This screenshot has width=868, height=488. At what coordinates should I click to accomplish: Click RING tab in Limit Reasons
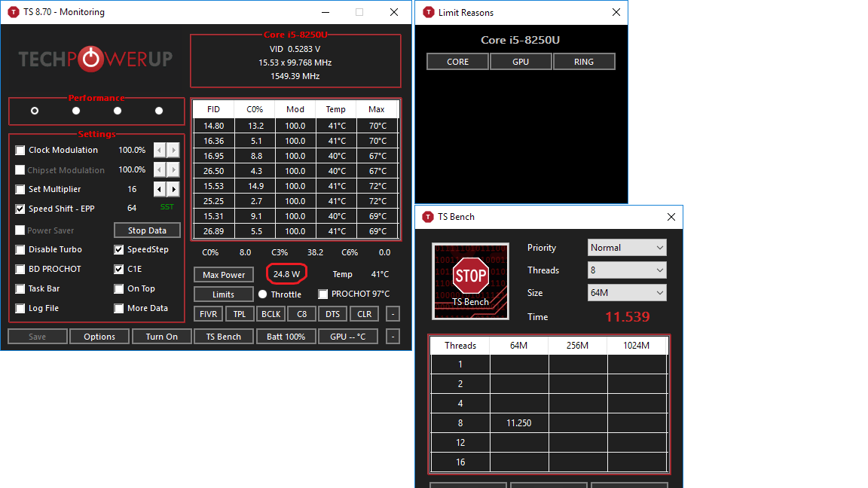pos(583,62)
